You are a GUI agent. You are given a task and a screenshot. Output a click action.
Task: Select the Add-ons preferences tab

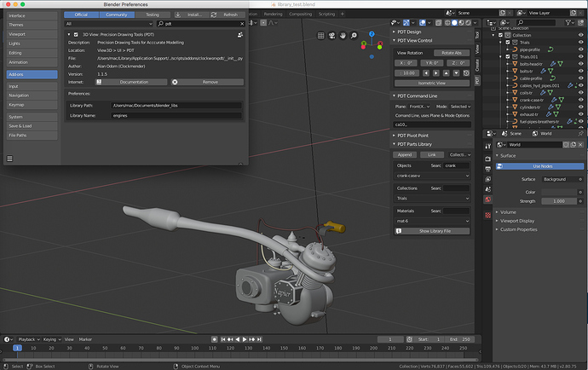tap(32, 74)
